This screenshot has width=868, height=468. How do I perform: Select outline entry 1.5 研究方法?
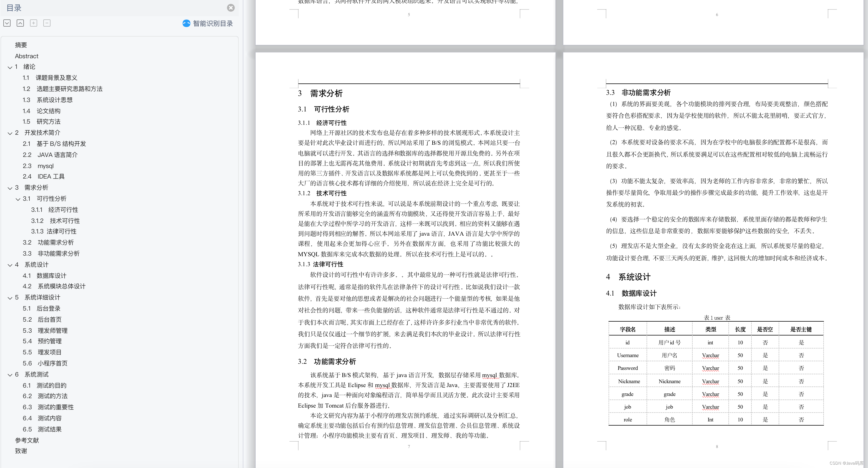tap(41, 121)
